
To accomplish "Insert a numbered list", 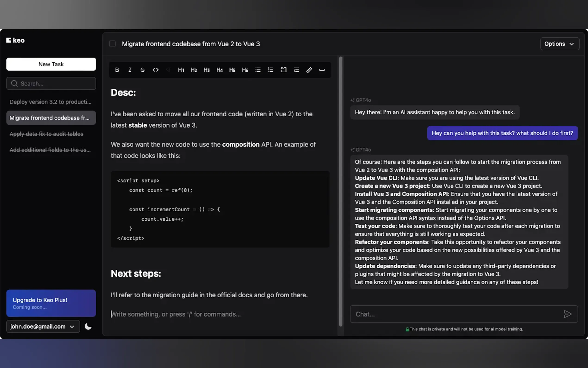I will [271, 70].
